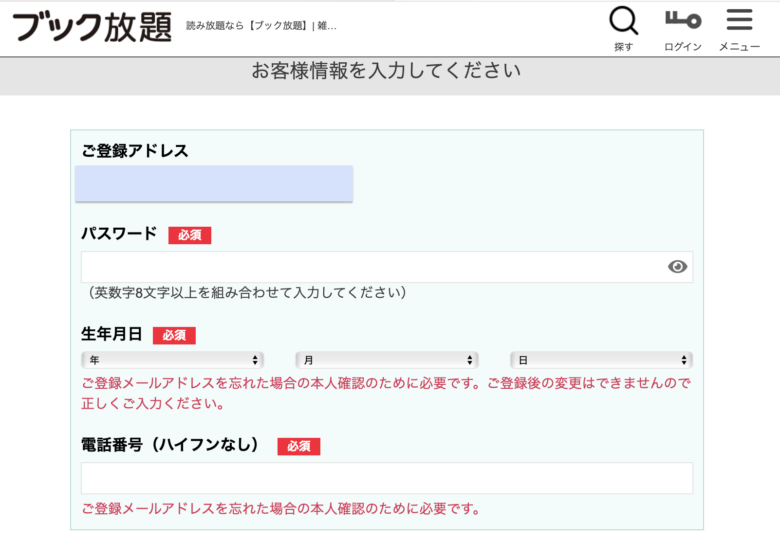The width and height of the screenshot is (780, 541).
Task: Open the 年 birth year dropdown
Action: (x=172, y=360)
